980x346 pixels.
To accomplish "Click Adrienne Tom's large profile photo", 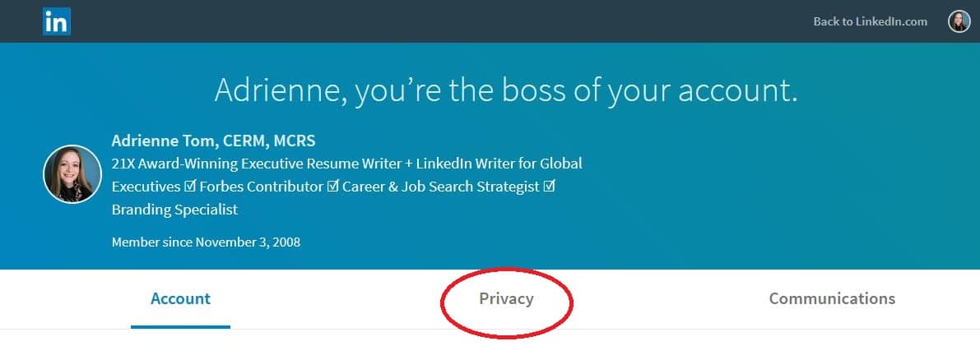I will [72, 174].
